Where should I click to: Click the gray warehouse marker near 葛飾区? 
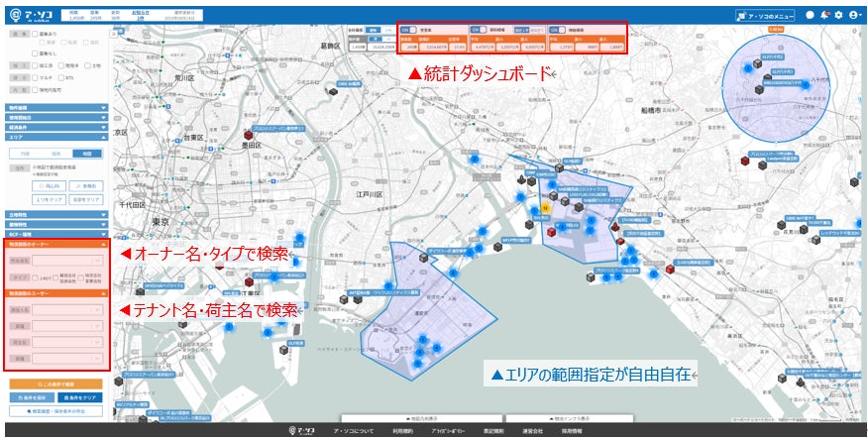pos(333,91)
